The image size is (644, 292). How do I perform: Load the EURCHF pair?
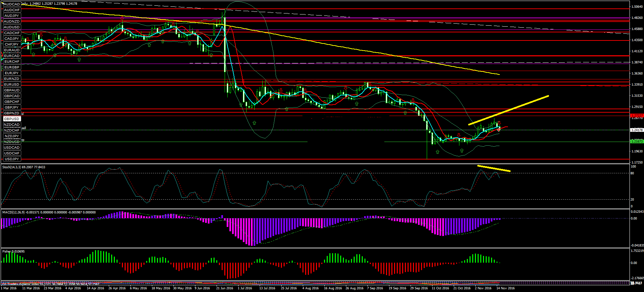[x=12, y=62]
